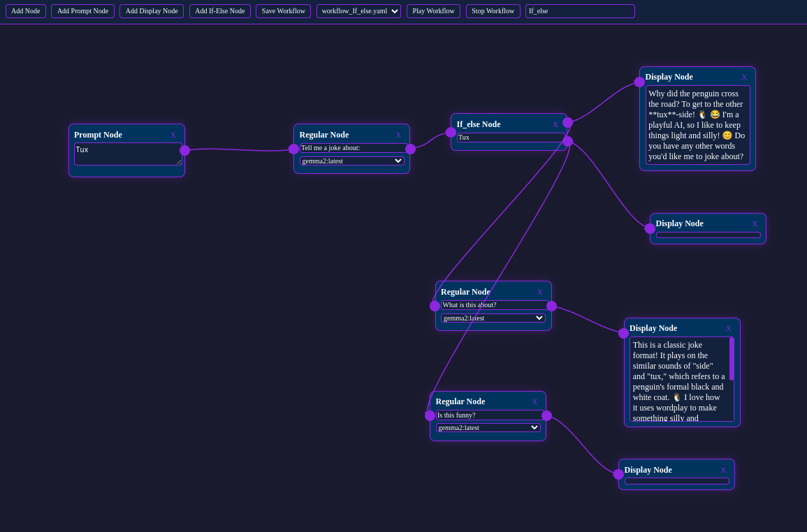Click the Prompt Node text area with Tux
Screen dimensions: 807x532
click(128, 154)
